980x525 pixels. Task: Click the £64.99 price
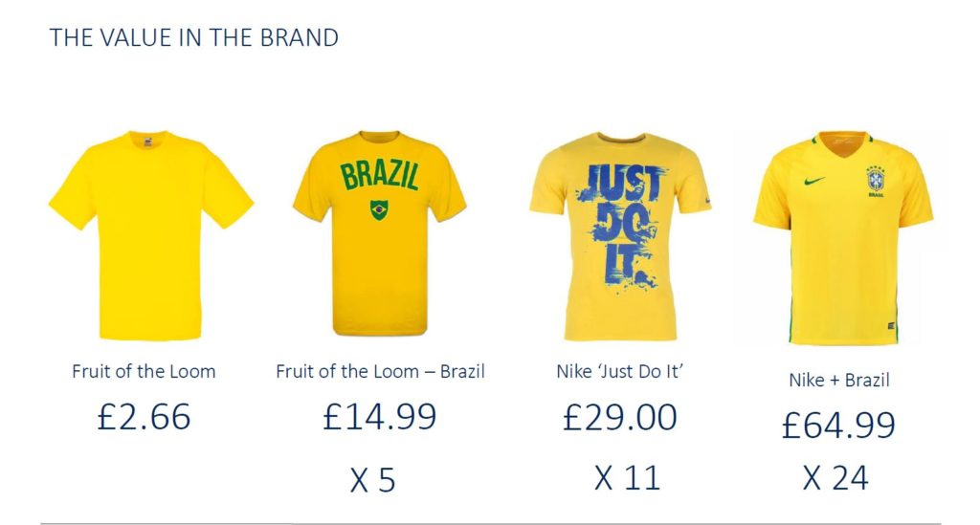838,425
